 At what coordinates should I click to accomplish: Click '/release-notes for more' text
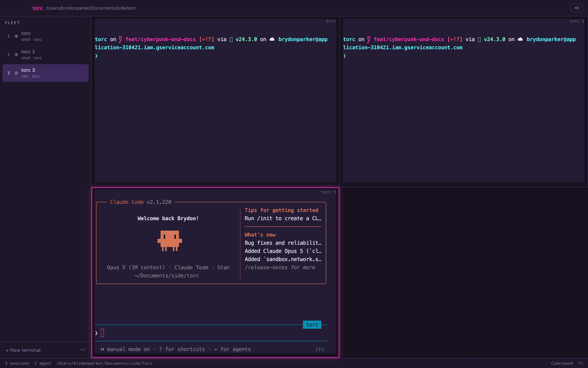pyautogui.click(x=280, y=267)
